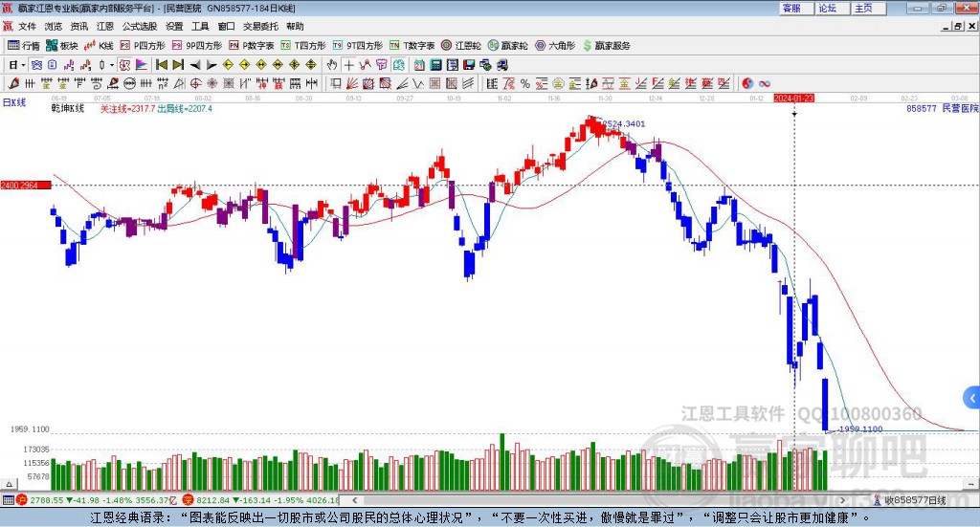Image resolution: width=980 pixels, height=527 pixels.
Task: Open the 9P四方形 tool
Action: coord(196,46)
